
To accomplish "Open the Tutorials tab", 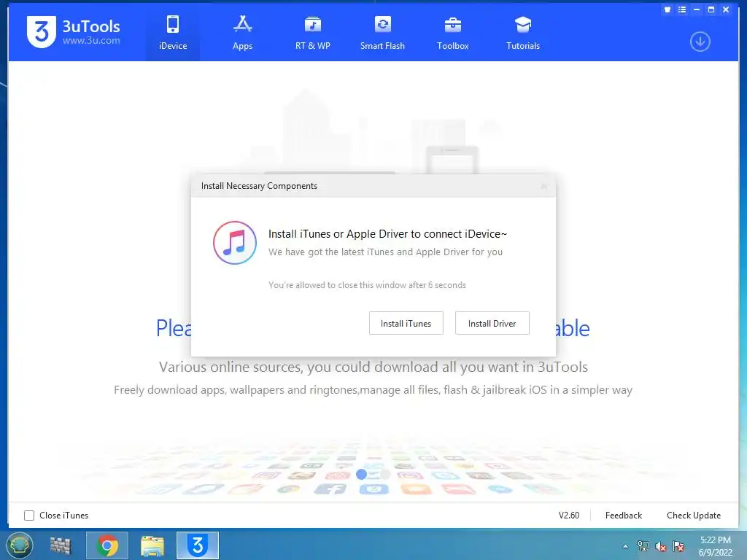I will [x=522, y=32].
